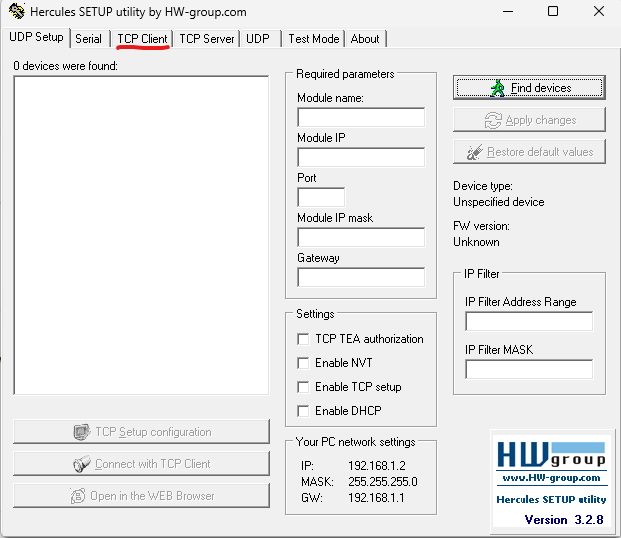Open the UDP Setup tab
The height and width of the screenshot is (538, 621).
(x=36, y=37)
